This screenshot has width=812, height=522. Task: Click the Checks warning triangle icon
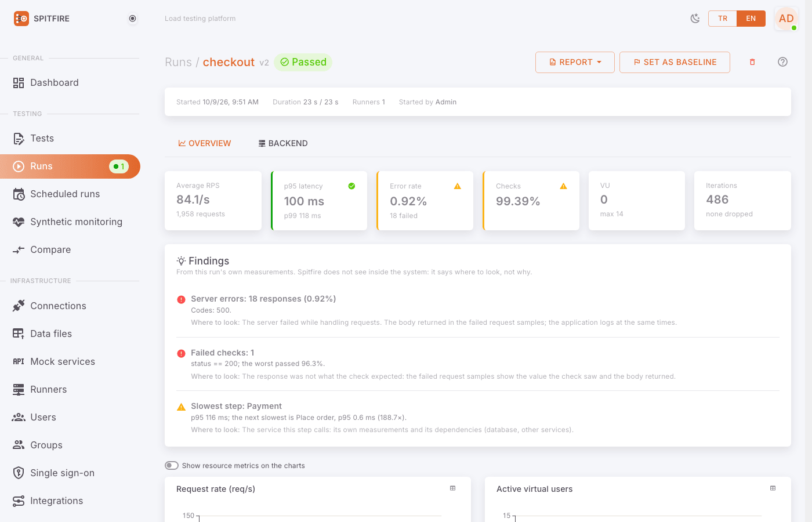click(563, 186)
